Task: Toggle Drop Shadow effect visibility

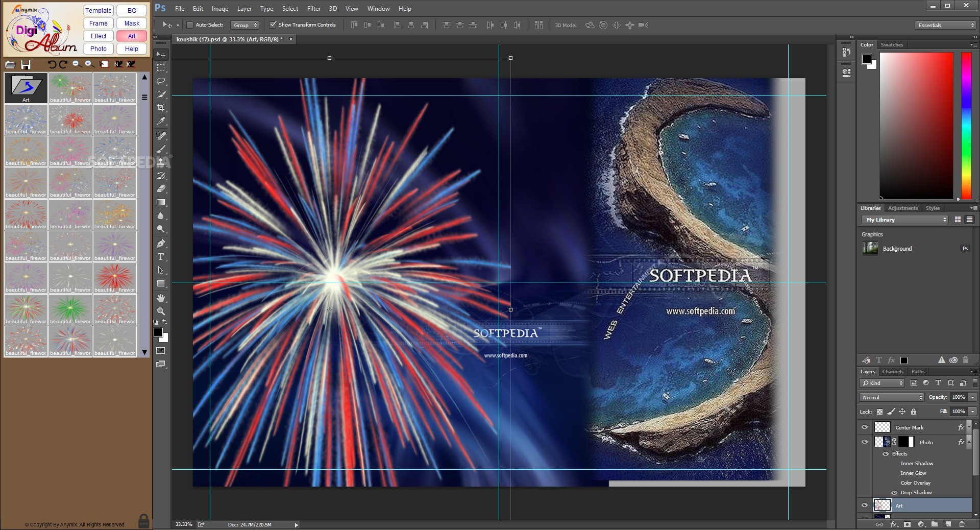Action: (894, 493)
